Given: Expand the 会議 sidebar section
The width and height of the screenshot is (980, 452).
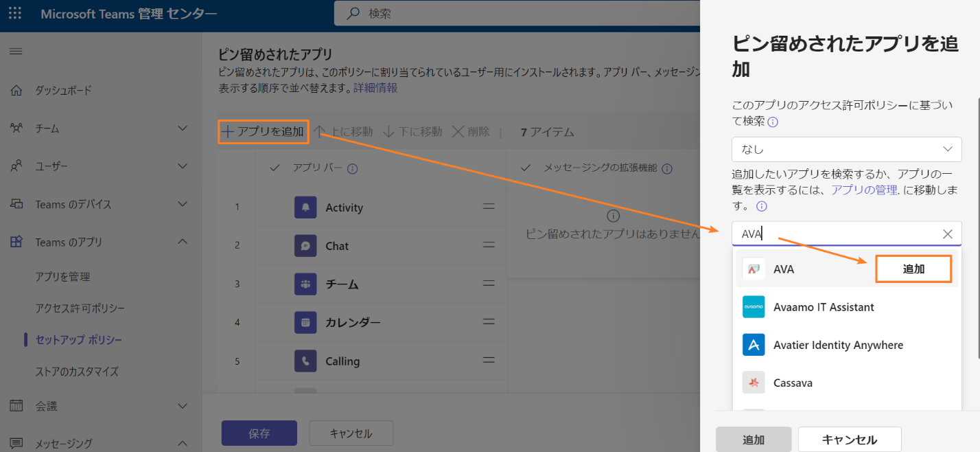Looking at the screenshot, I should click(183, 406).
